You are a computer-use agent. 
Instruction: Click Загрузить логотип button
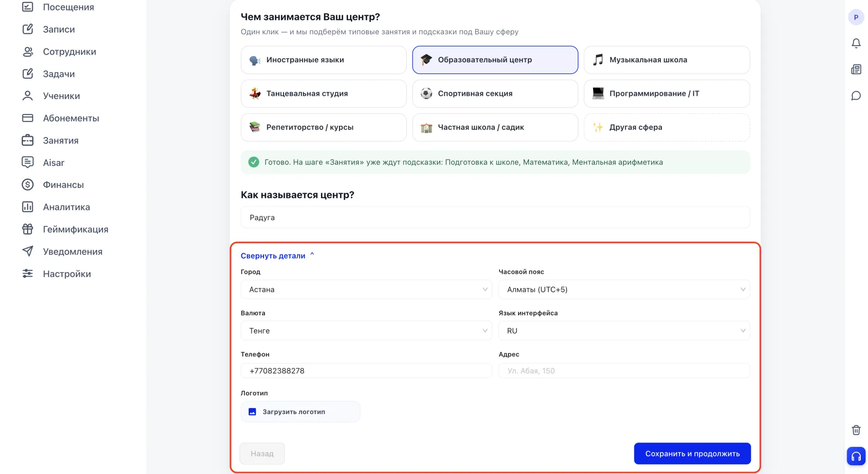click(x=300, y=412)
